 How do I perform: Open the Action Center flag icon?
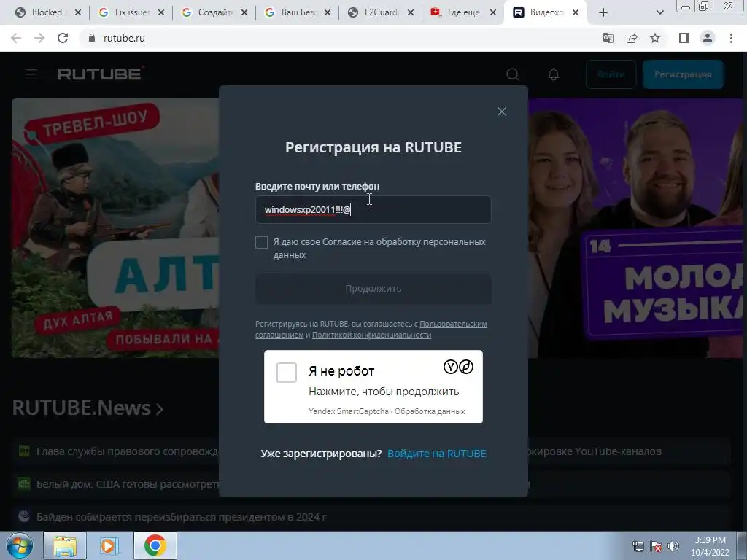[x=656, y=546]
